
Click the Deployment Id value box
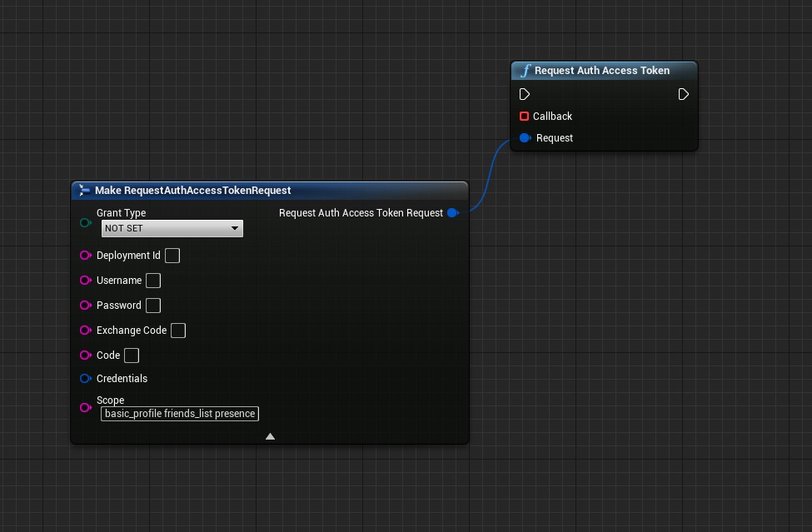click(172, 256)
